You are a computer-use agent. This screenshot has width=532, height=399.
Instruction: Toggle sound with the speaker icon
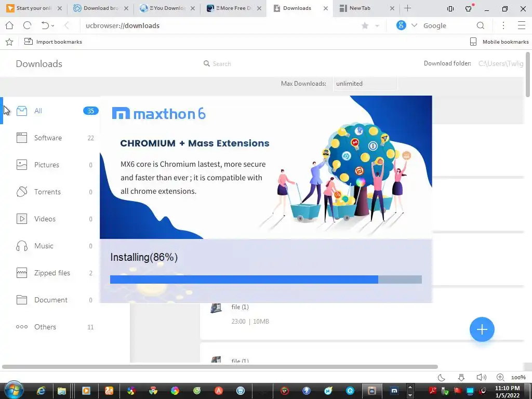[x=481, y=377]
